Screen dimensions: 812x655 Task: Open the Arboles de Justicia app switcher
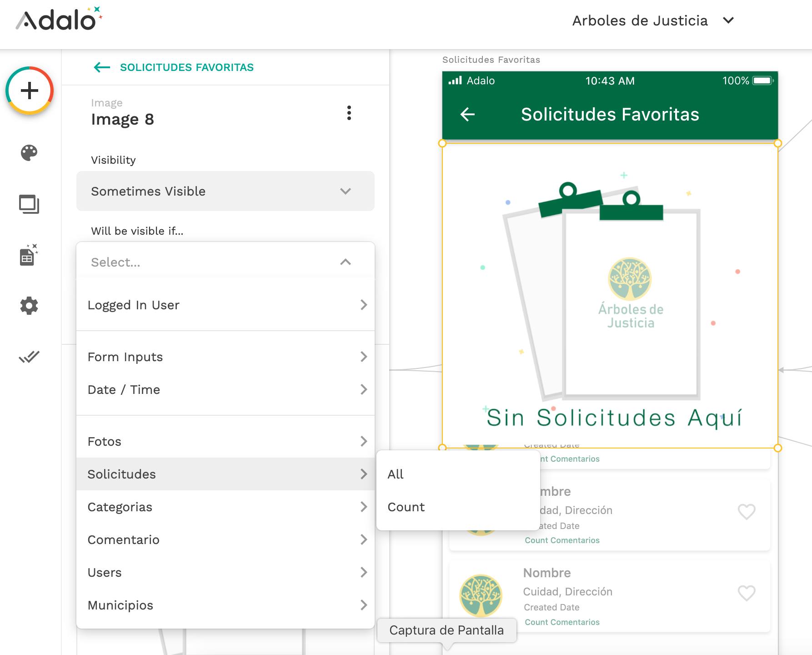(653, 20)
